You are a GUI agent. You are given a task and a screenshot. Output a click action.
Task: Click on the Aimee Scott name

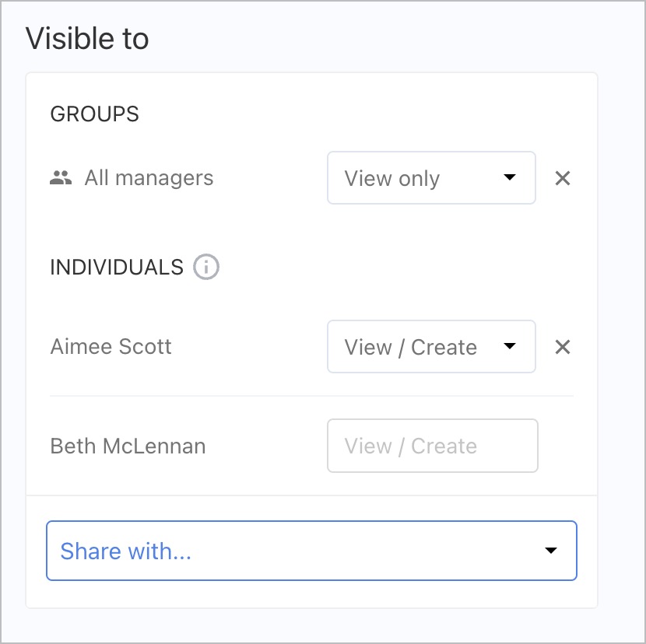click(x=111, y=347)
